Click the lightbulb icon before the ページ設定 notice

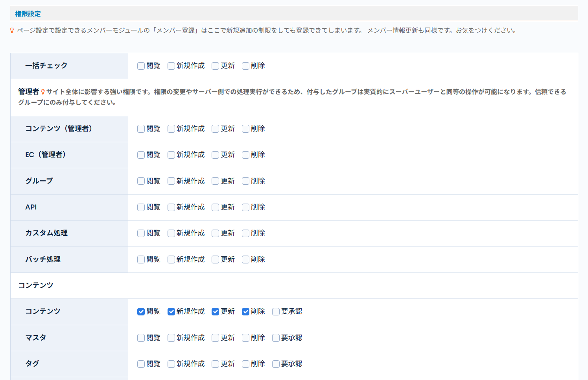12,30
